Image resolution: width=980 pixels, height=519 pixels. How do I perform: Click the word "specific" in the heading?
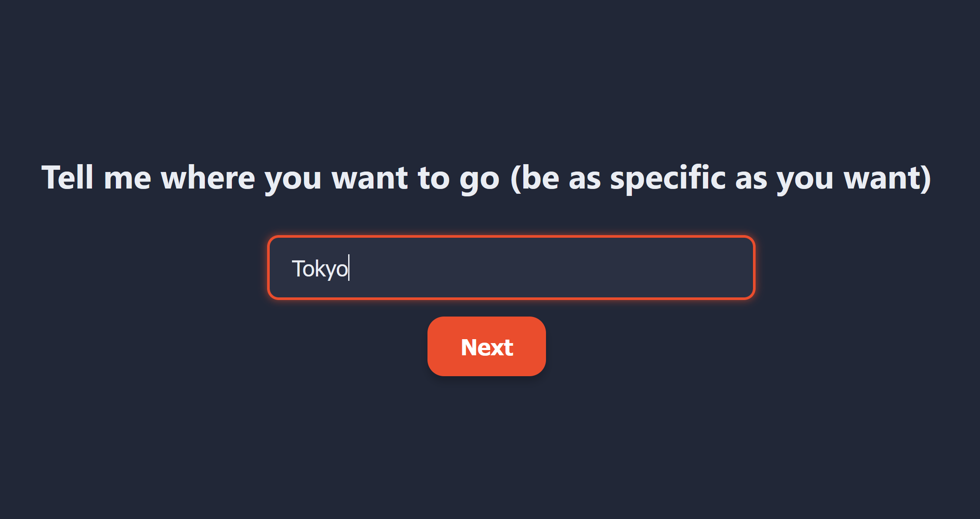[x=668, y=178]
